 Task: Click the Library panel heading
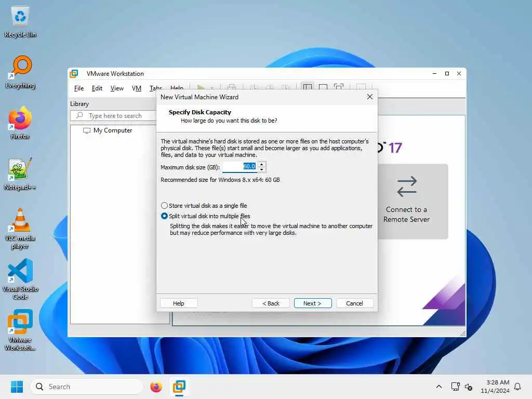pyautogui.click(x=79, y=104)
